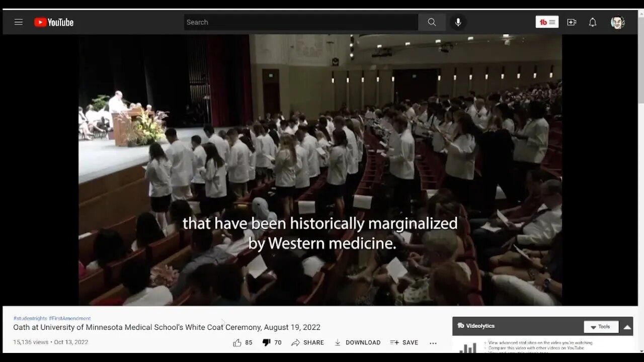Open the TubeBuddy menu in the top bar
This screenshot has width=644, height=362.
(x=547, y=22)
